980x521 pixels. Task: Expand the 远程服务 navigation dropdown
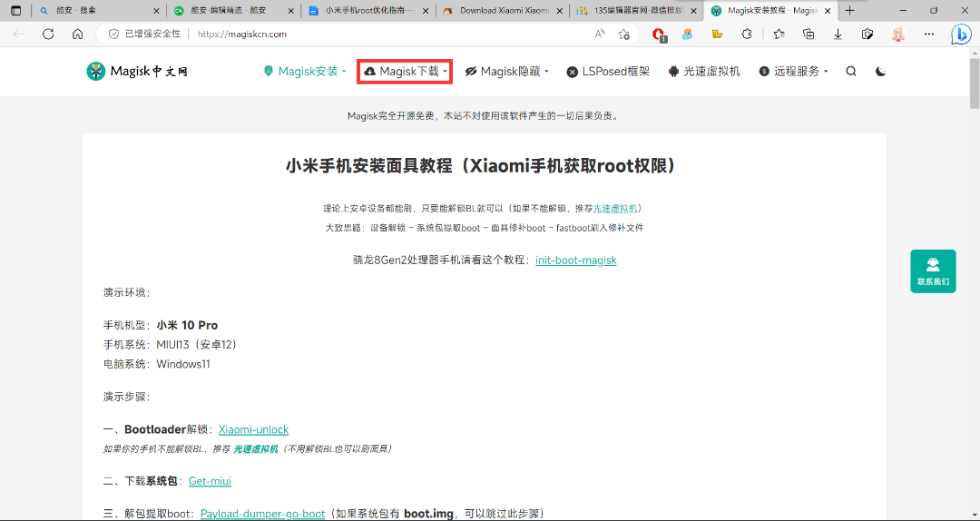pos(793,72)
